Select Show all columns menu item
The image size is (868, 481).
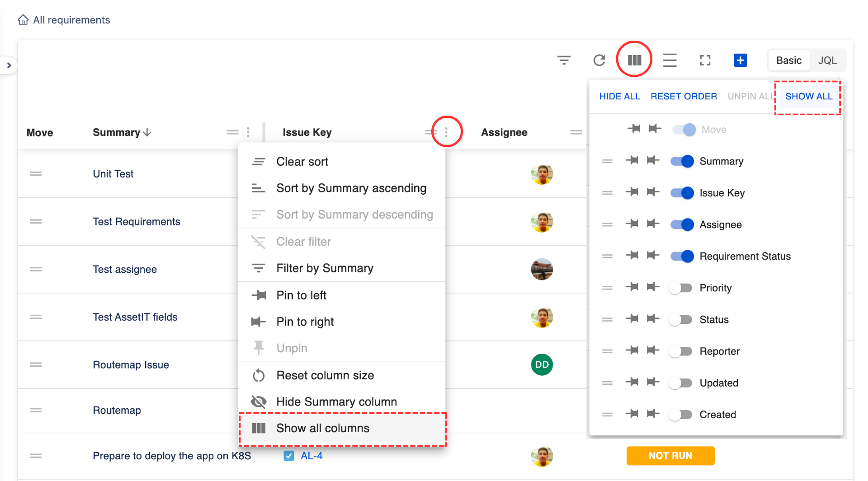pyautogui.click(x=323, y=428)
